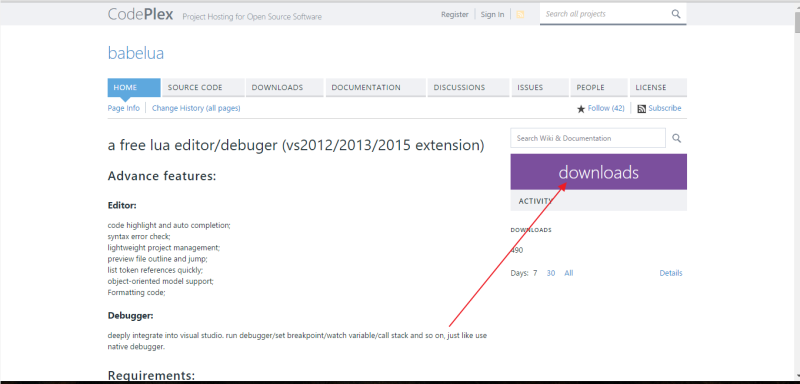The image size is (800, 384).
Task: Click the wiki search magnifier icon
Action: [677, 138]
